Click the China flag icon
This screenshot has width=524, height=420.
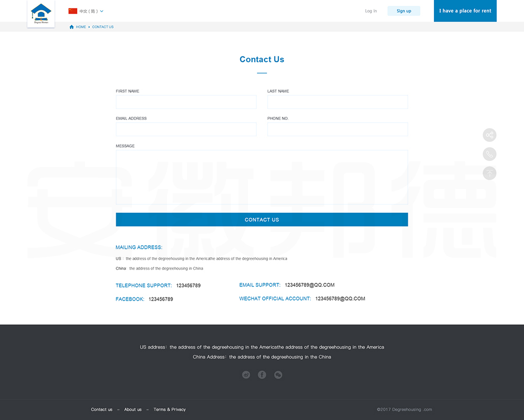(x=73, y=11)
